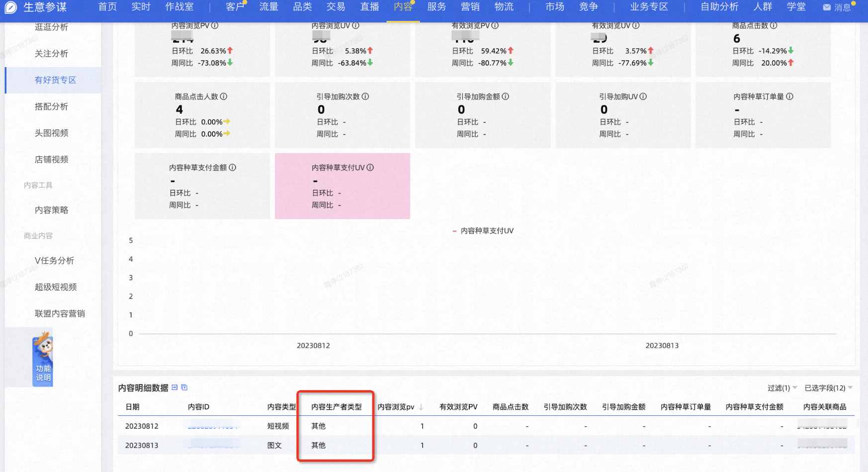
Task: Open 关注分析 in the sidebar
Action: pos(52,54)
